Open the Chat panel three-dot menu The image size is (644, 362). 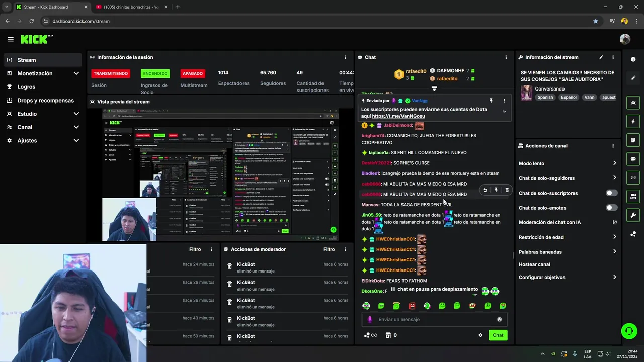pyautogui.click(x=506, y=57)
